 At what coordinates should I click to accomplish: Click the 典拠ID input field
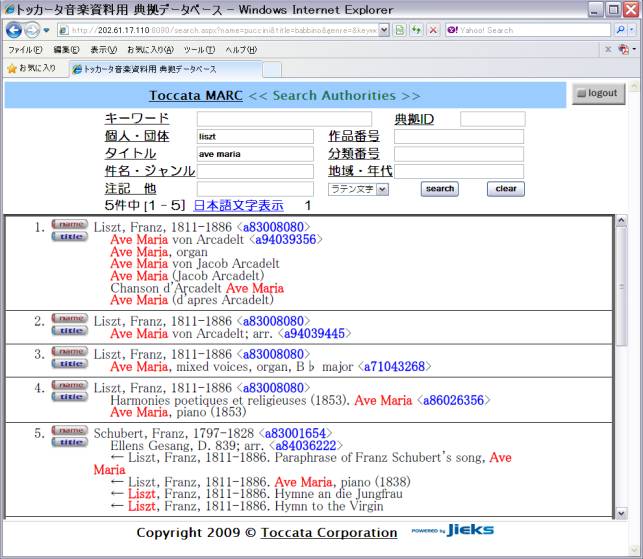(493, 119)
